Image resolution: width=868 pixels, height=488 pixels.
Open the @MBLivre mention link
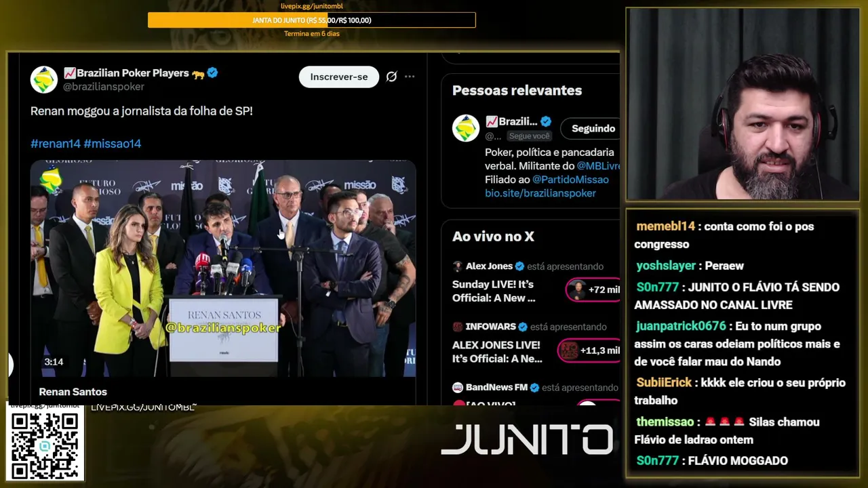(x=598, y=166)
